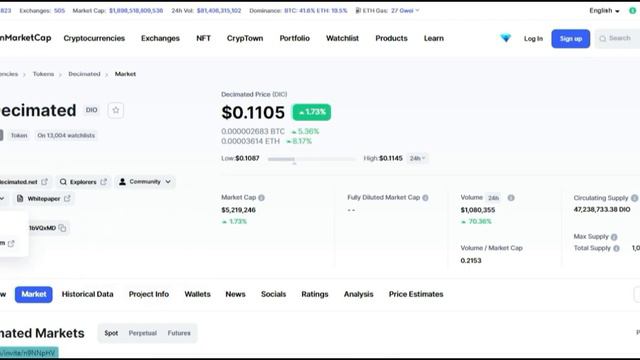The image size is (640, 360).
Task: Click the Volume info icon
Action: pyautogui.click(x=511, y=198)
